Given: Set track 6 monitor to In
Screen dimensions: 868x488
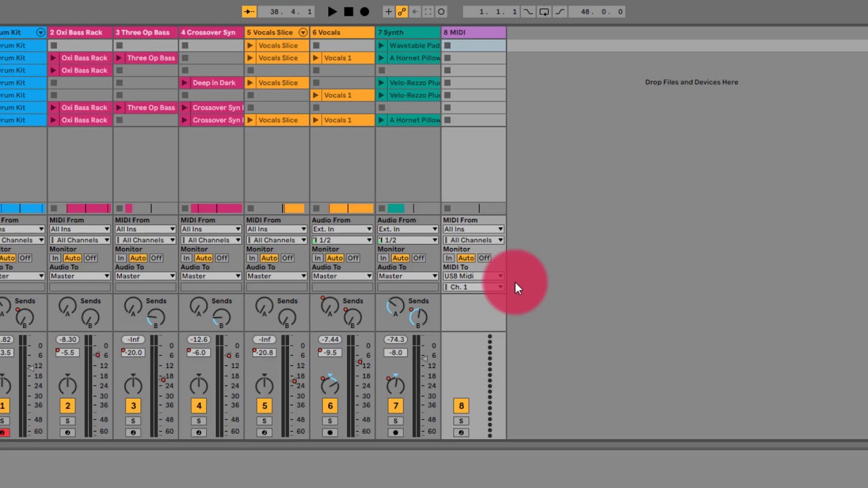Looking at the screenshot, I should [318, 258].
